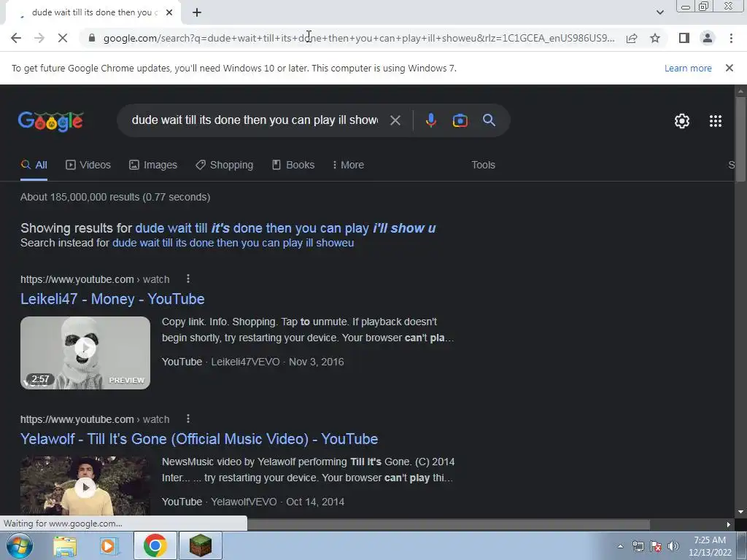The image size is (747, 560).
Task: Open search Tools options
Action: 483,165
